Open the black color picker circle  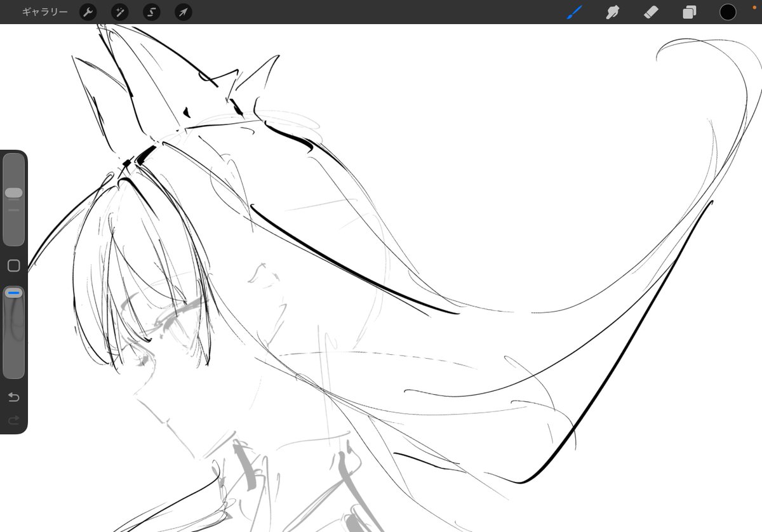coord(728,12)
